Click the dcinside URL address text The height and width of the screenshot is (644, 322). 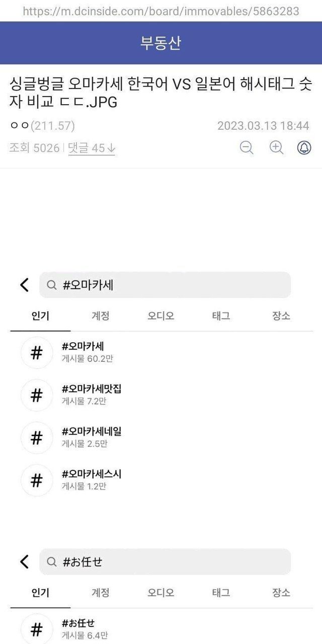[161, 11]
